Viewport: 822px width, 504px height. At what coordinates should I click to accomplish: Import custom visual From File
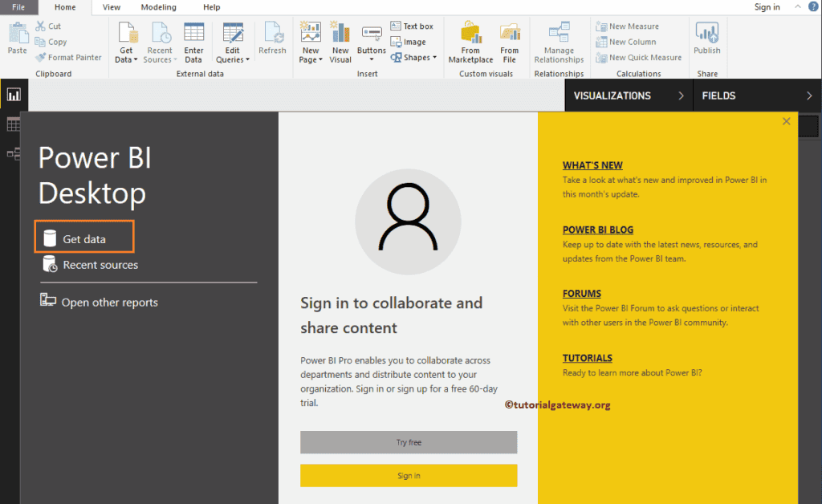click(x=510, y=42)
